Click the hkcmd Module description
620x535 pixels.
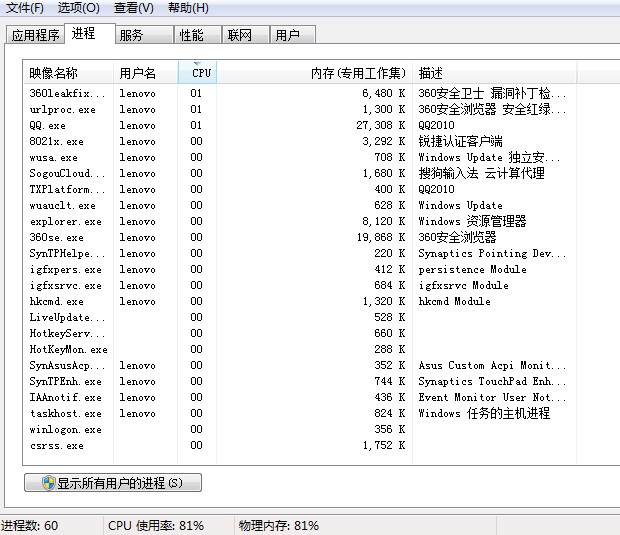454,301
